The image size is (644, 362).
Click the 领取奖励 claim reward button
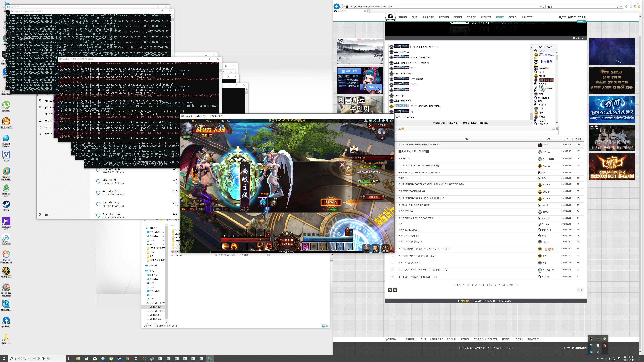pos(331,202)
